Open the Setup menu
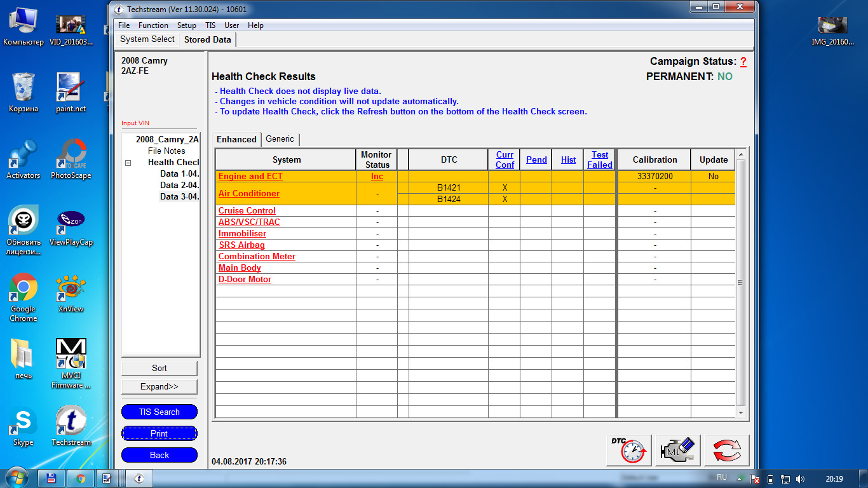 186,25
